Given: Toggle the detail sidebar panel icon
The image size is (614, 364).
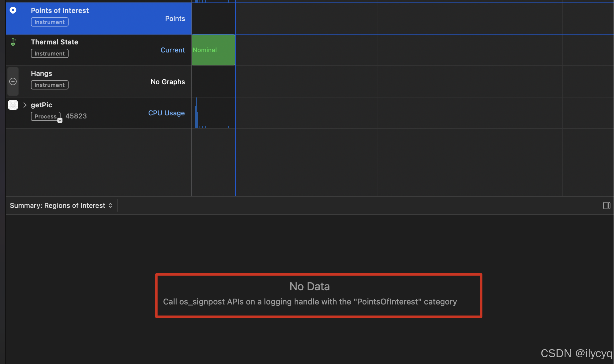Looking at the screenshot, I should point(607,205).
